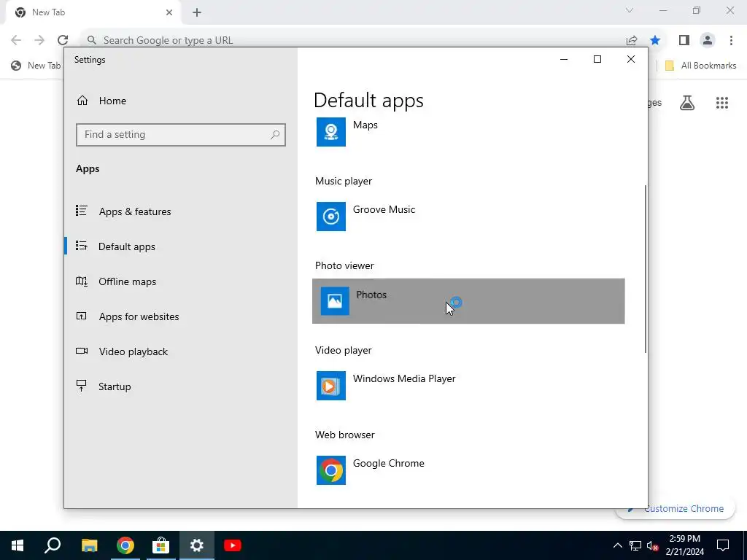
Task: Click the Find a setting search box
Action: [x=181, y=135]
